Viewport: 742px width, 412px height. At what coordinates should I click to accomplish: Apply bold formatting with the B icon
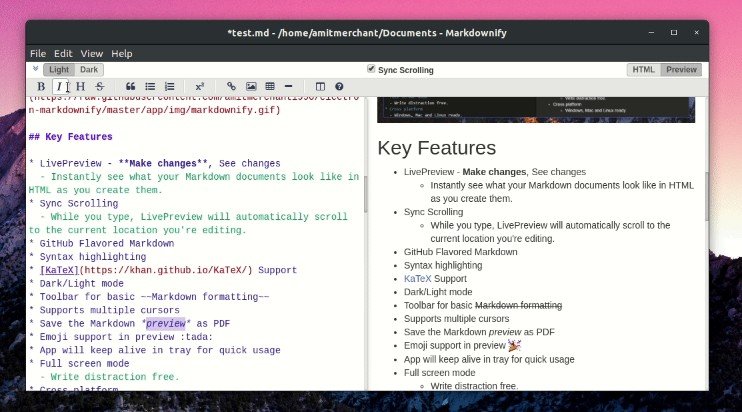(x=41, y=87)
